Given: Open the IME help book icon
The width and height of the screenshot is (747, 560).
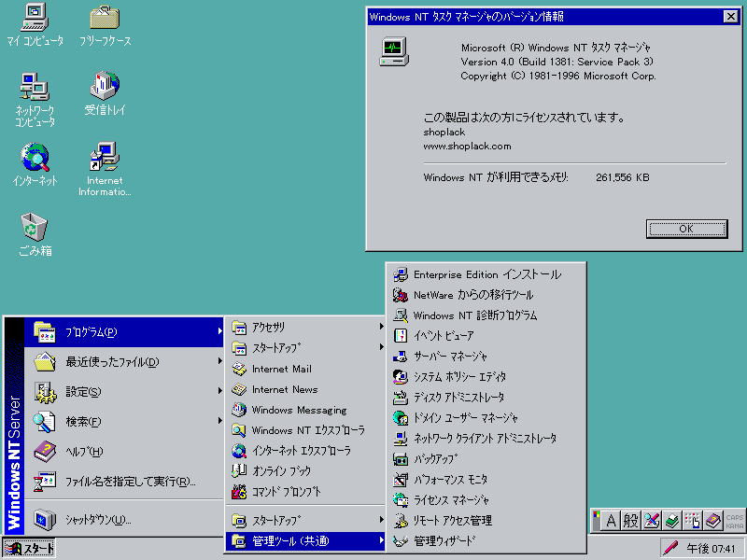Looking at the screenshot, I should pos(712,521).
